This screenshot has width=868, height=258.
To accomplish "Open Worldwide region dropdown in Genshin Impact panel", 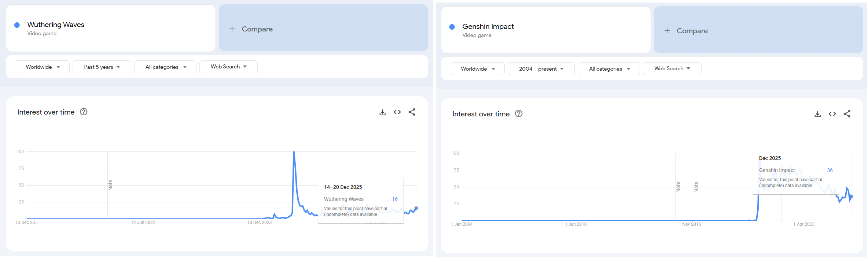I will 477,68.
